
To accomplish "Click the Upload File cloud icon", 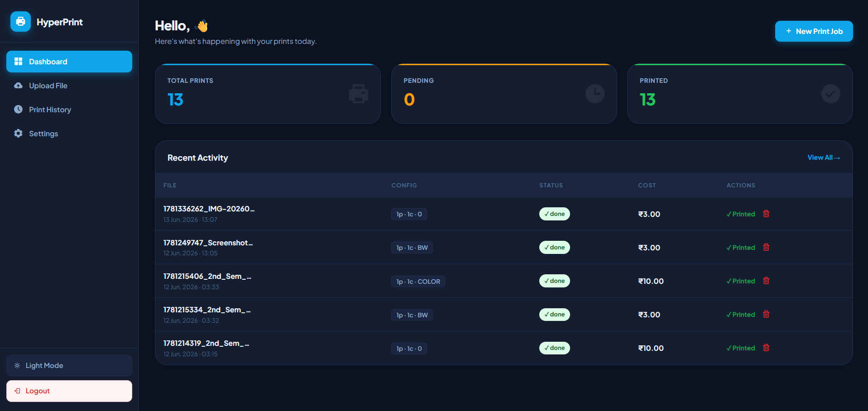I will pos(18,86).
